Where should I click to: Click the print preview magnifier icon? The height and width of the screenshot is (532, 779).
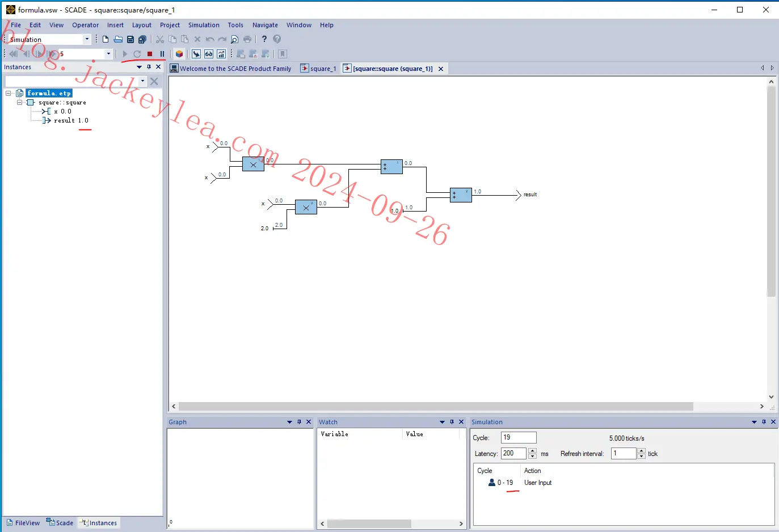[234, 39]
